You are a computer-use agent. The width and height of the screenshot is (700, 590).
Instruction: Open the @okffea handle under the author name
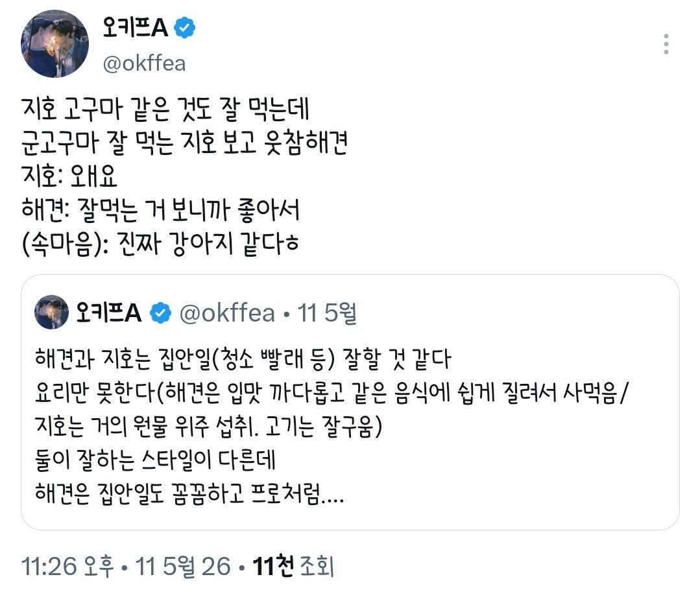click(144, 64)
